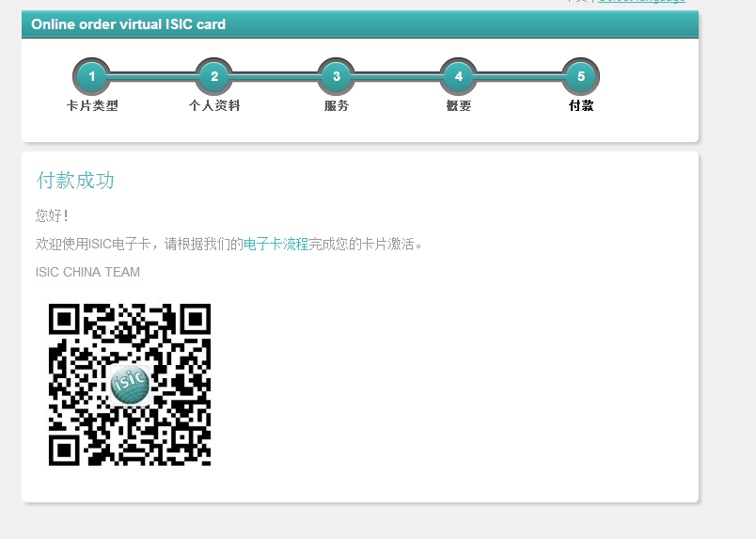756x539 pixels.
Task: Click the 卡片类型 step label
Action: pyautogui.click(x=92, y=105)
